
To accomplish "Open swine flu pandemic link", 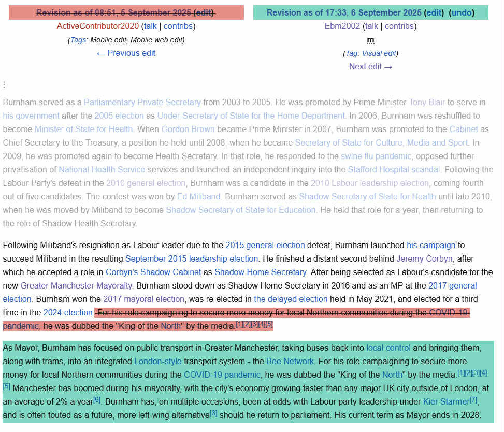I will pyautogui.click(x=376, y=156).
